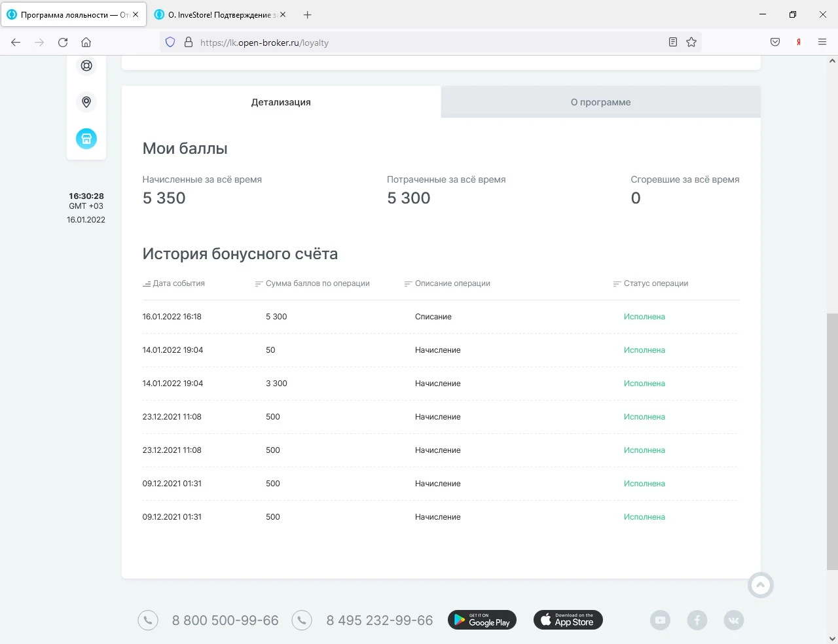Close the Программа лояльности tab
The width and height of the screenshot is (838, 644).
tap(136, 14)
